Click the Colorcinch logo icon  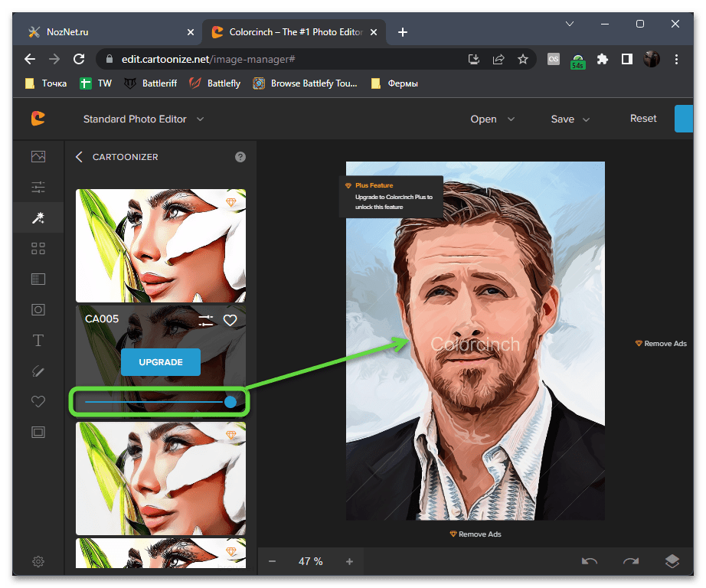tap(38, 119)
